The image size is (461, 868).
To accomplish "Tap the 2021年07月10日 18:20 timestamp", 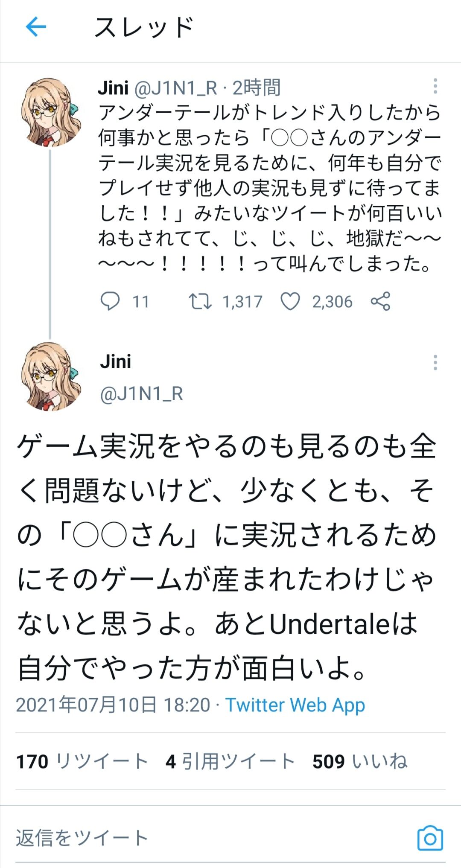I will [113, 705].
